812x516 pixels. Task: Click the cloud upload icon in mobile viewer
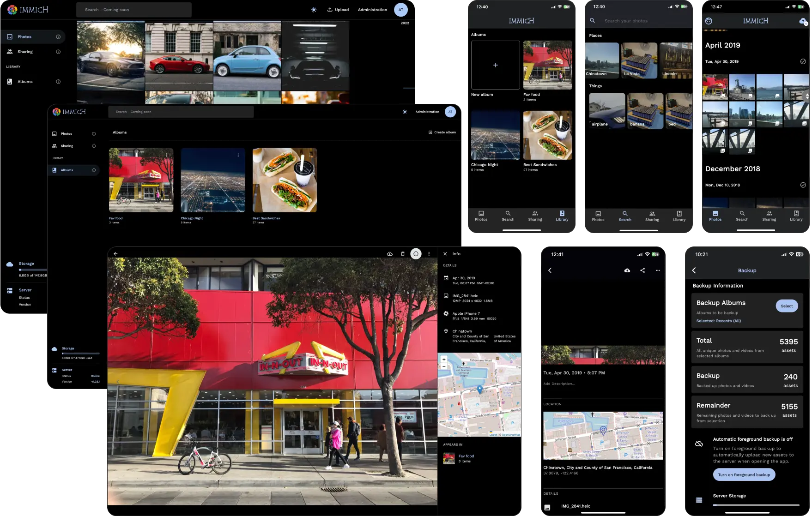pyautogui.click(x=627, y=270)
